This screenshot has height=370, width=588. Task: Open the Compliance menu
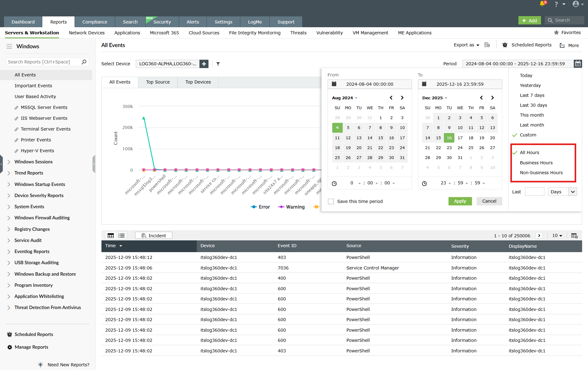pyautogui.click(x=94, y=22)
